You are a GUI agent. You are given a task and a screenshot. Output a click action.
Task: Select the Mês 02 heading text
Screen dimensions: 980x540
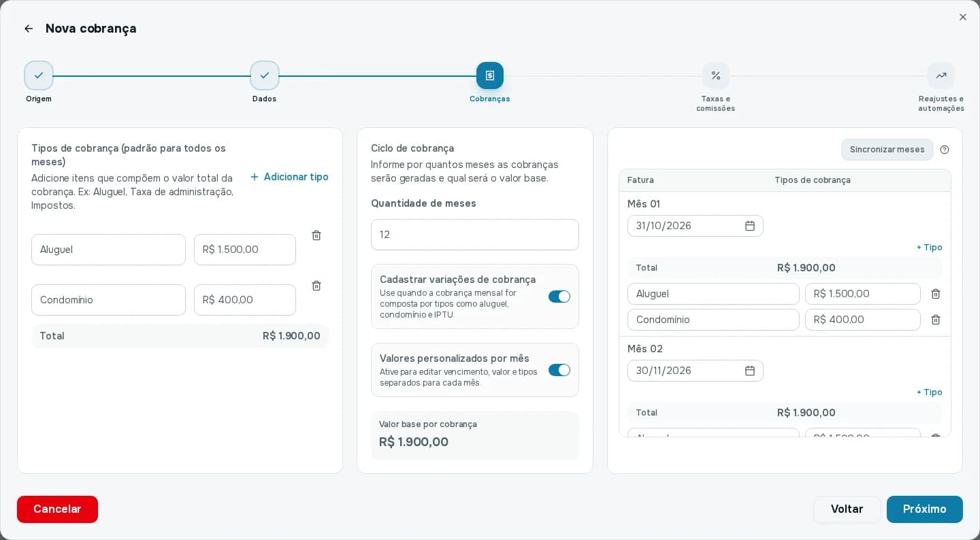click(645, 349)
